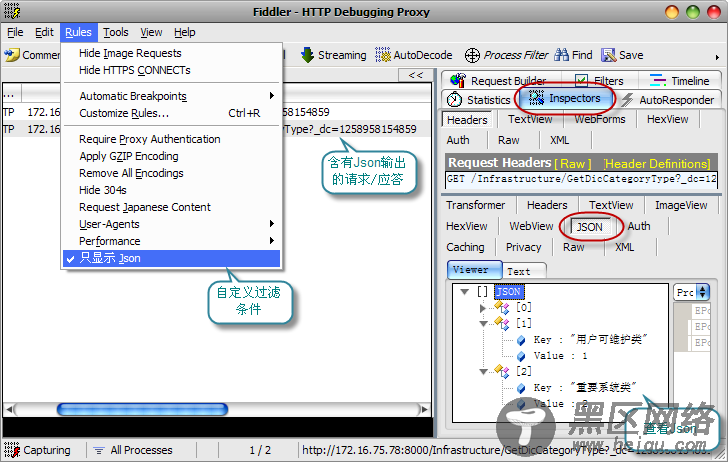Click the Comment toolbar icon
The image size is (728, 462).
[x=12, y=55]
